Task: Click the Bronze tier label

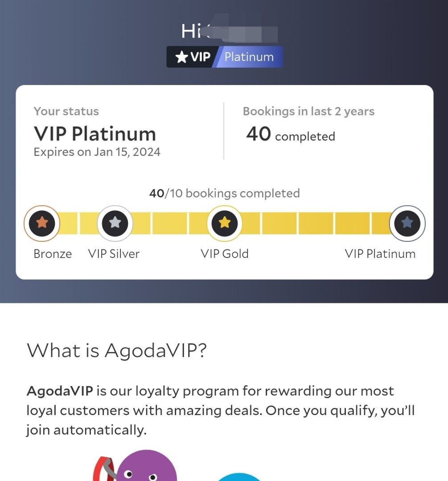Action: (x=52, y=254)
